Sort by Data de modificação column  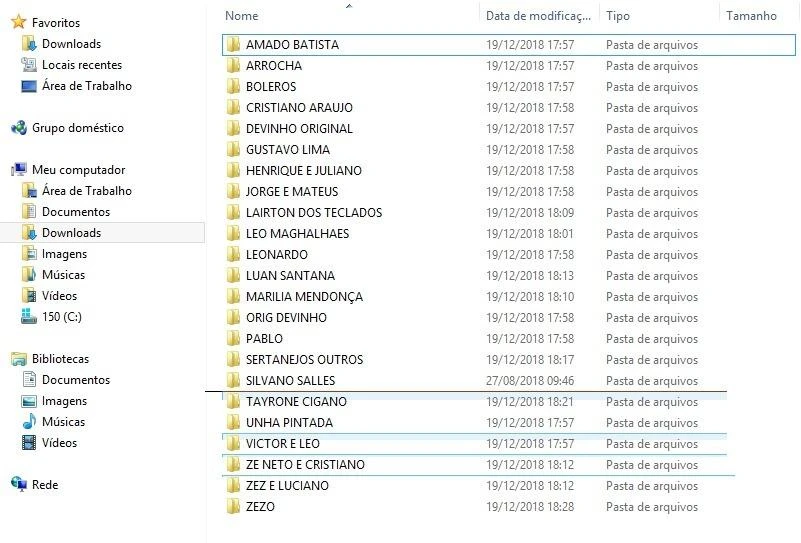click(x=538, y=16)
